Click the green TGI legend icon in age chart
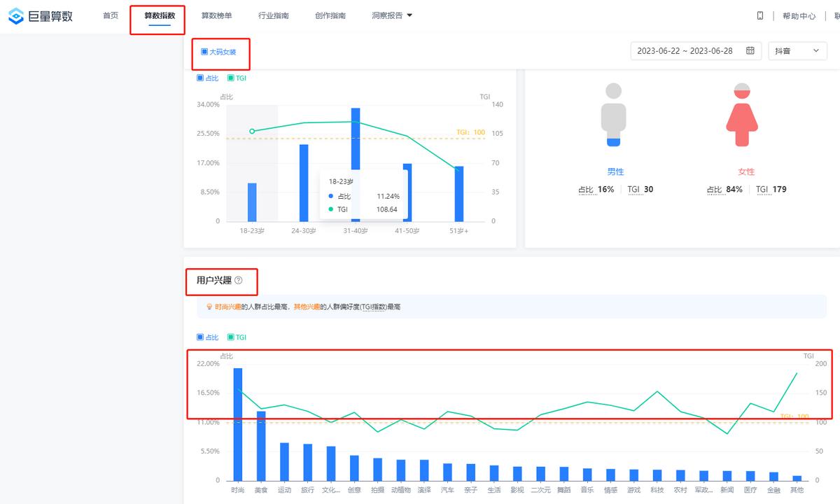The width and height of the screenshot is (840, 504). click(230, 78)
